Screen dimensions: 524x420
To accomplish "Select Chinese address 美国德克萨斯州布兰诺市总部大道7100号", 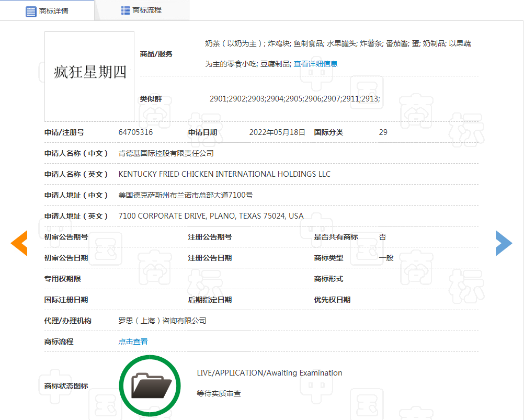I will coord(186,195).
